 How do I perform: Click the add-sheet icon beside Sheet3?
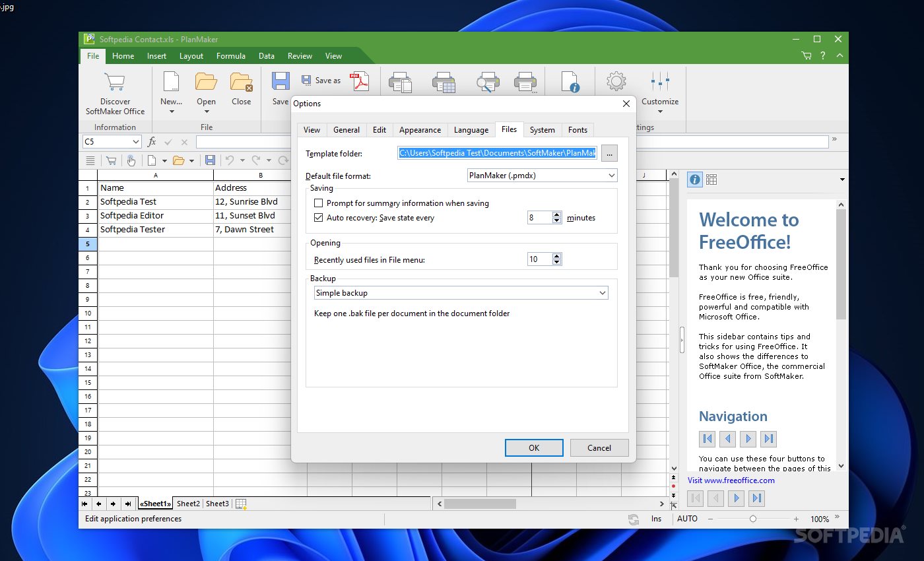[x=241, y=504]
